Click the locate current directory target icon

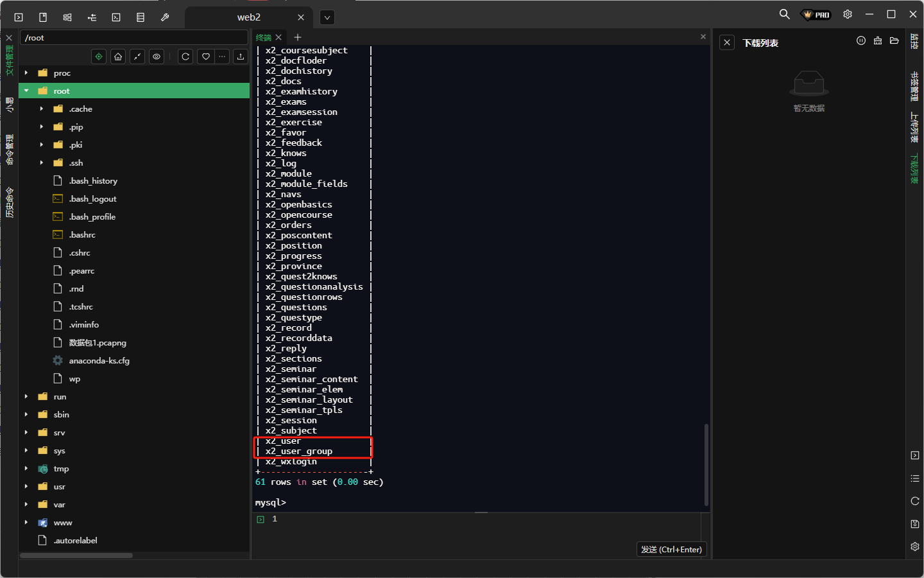coord(99,57)
